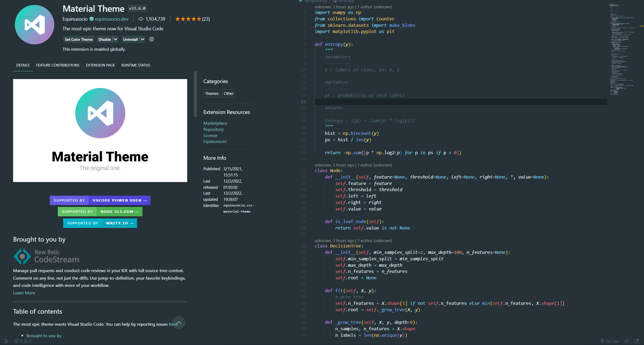
Task: Click the Set Color Theme button
Action: click(x=78, y=39)
